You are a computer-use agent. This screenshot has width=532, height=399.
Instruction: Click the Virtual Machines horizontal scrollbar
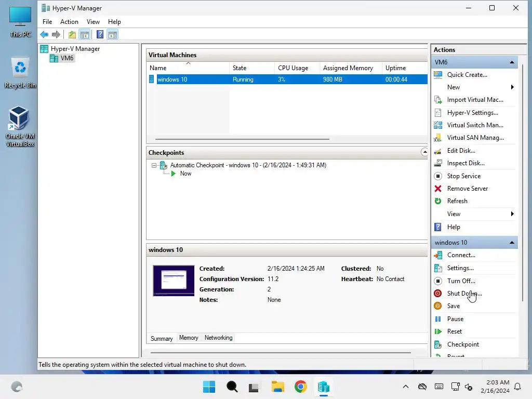point(242,139)
